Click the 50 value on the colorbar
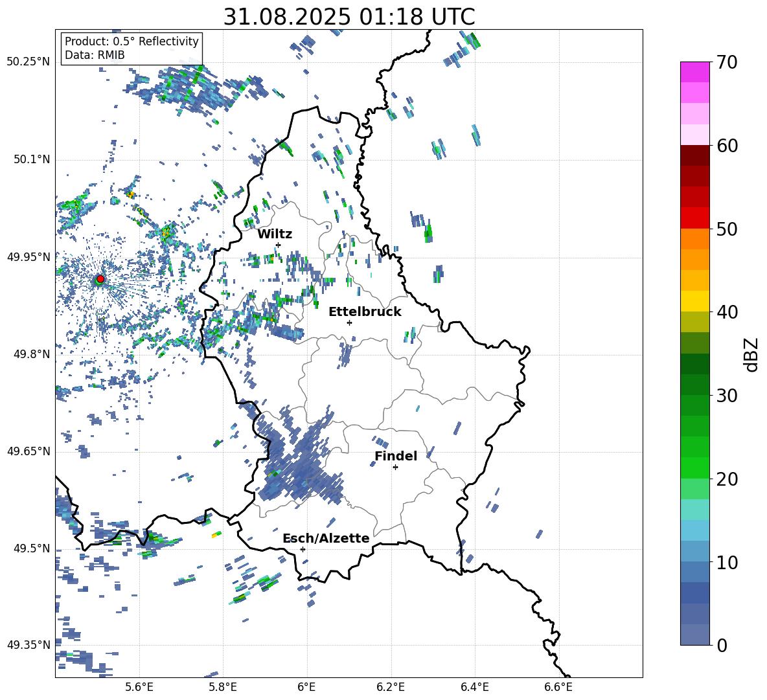Viewport: 767px width, 700px height. (727, 229)
